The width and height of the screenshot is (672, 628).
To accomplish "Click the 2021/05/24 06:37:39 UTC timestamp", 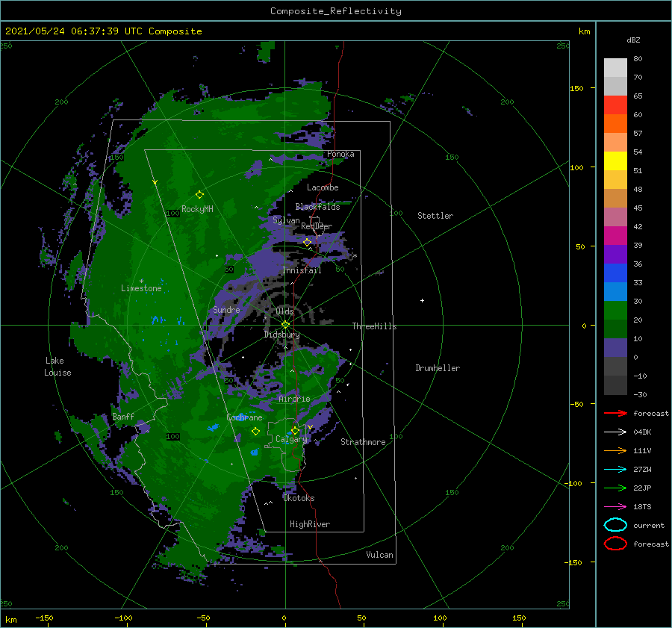I will point(73,31).
